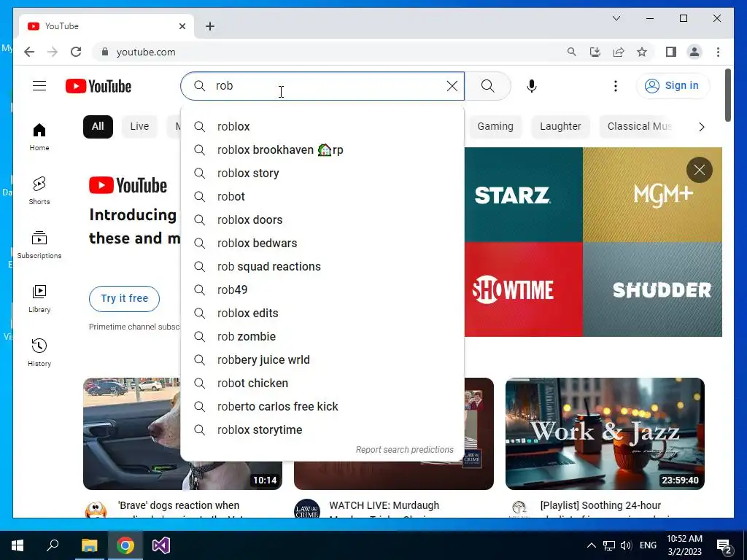The image size is (747, 560).
Task: Go to Home in the sidebar
Action: coord(39,137)
